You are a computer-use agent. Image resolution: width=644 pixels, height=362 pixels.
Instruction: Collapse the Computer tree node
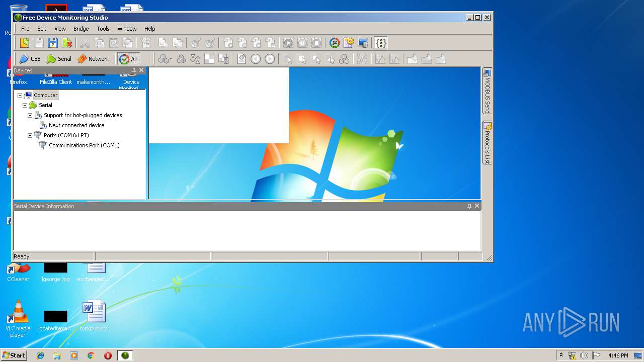coord(20,95)
